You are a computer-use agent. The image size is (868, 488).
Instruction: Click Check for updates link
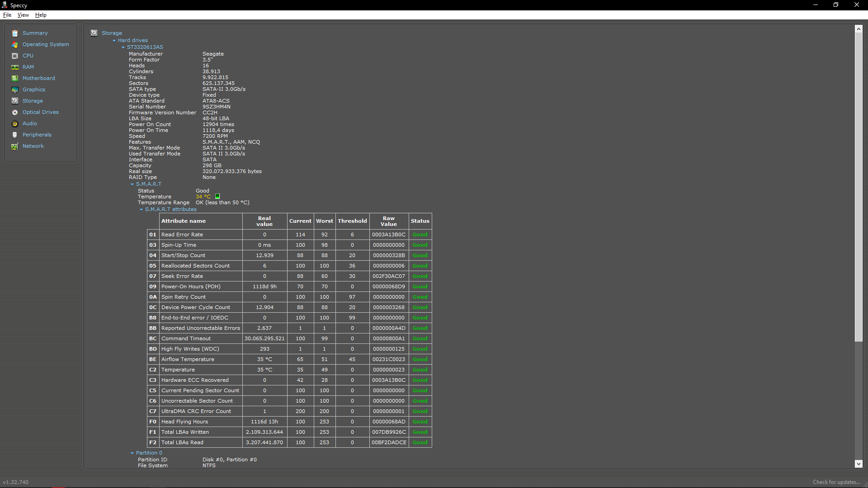pos(836,482)
